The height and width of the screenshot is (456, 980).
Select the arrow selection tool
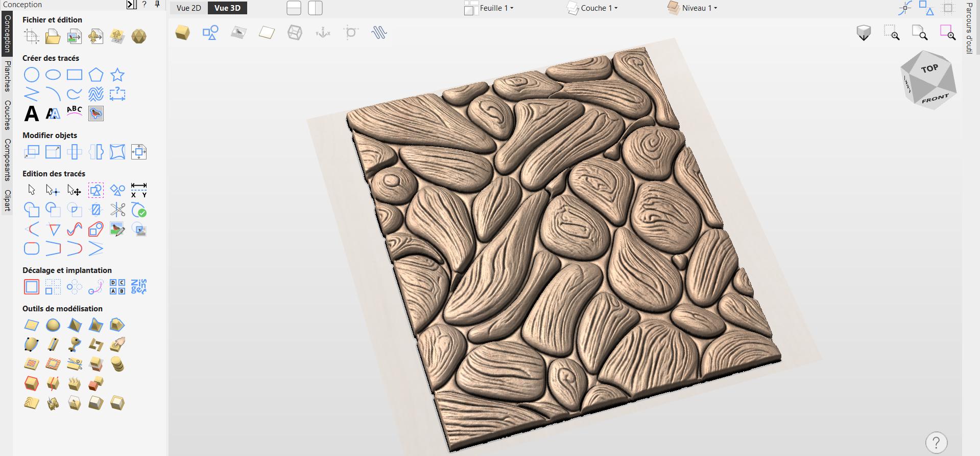tap(32, 190)
